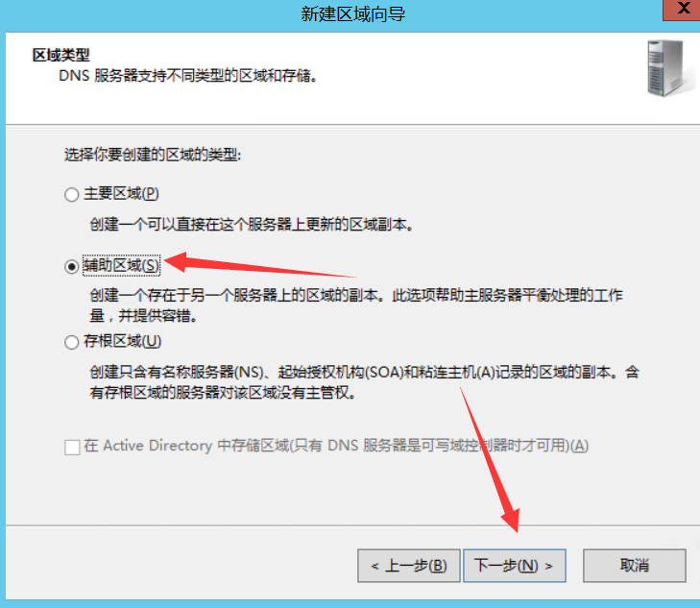Choose the 存根区域(U) radio option

pyautogui.click(x=71, y=342)
